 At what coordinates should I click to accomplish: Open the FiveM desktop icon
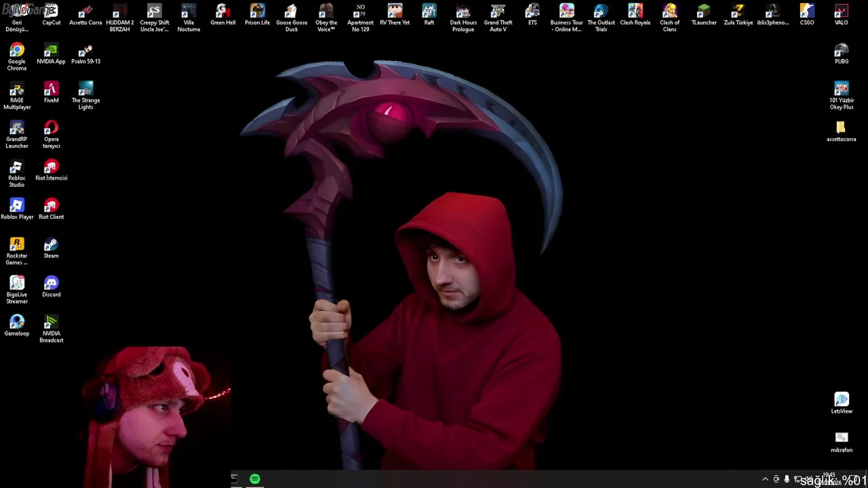(x=51, y=94)
